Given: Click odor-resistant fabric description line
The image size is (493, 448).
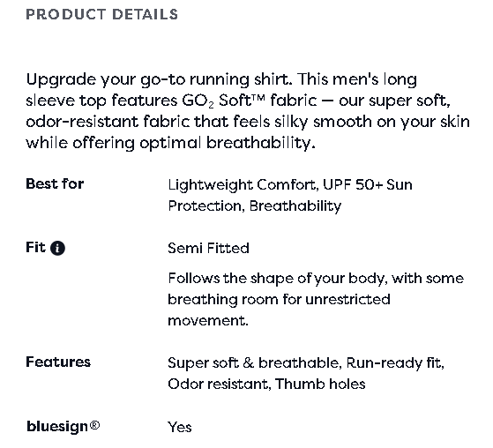Looking at the screenshot, I should pyautogui.click(x=248, y=122).
